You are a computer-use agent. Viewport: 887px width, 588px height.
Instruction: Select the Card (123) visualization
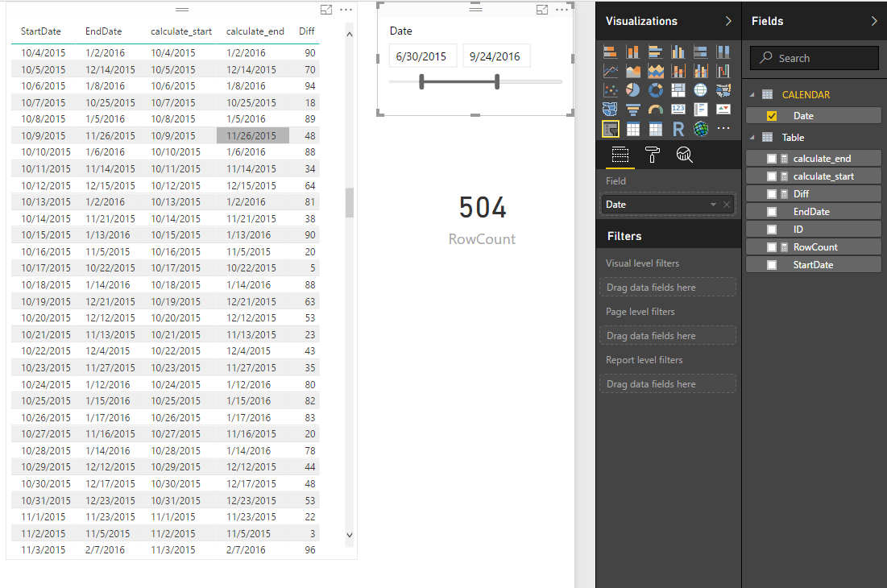point(678,109)
